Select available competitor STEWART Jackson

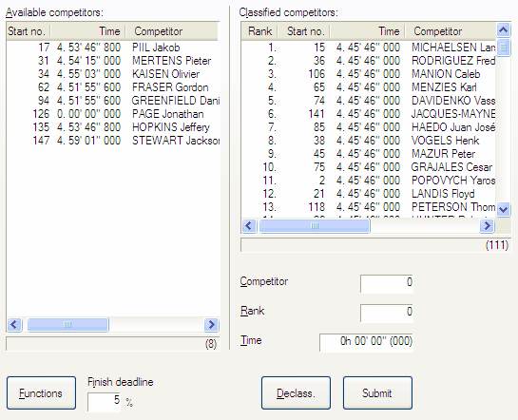point(112,141)
